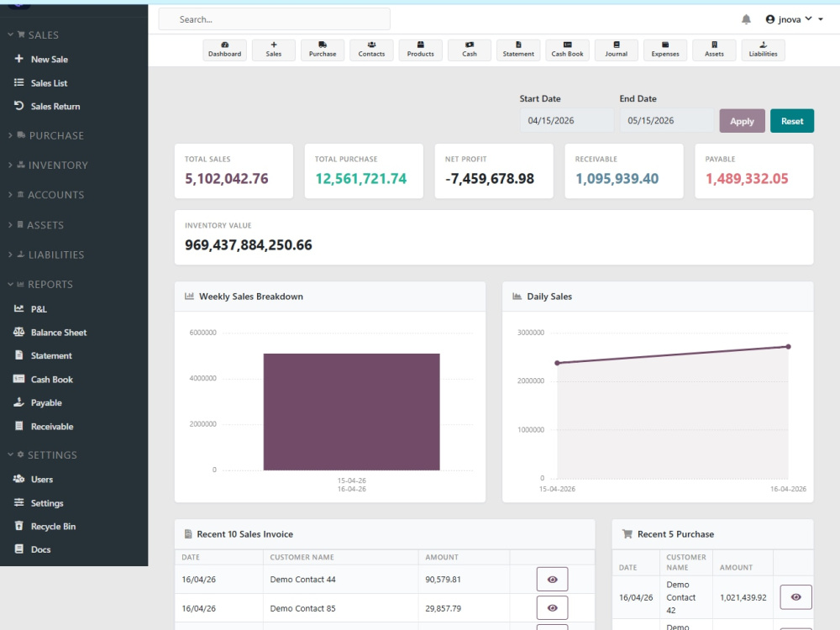
Task: Expand the LIABILITIES sidebar section
Action: 45,255
